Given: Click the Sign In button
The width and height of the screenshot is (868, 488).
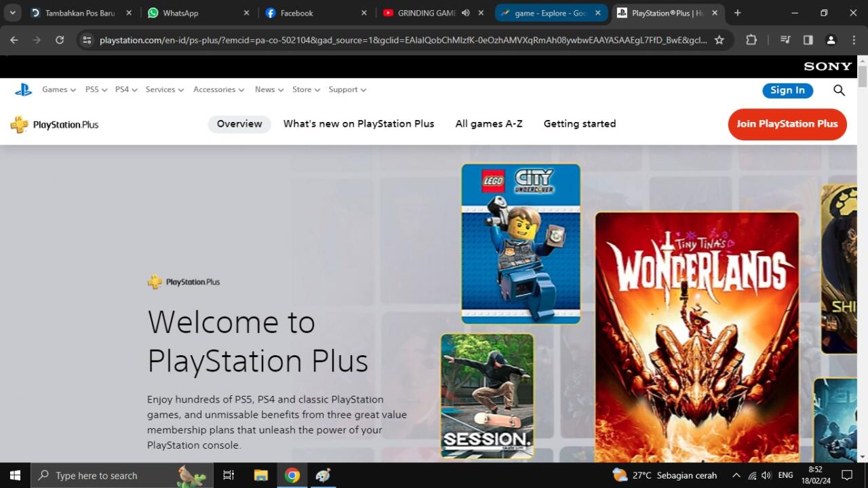Looking at the screenshot, I should [x=787, y=89].
